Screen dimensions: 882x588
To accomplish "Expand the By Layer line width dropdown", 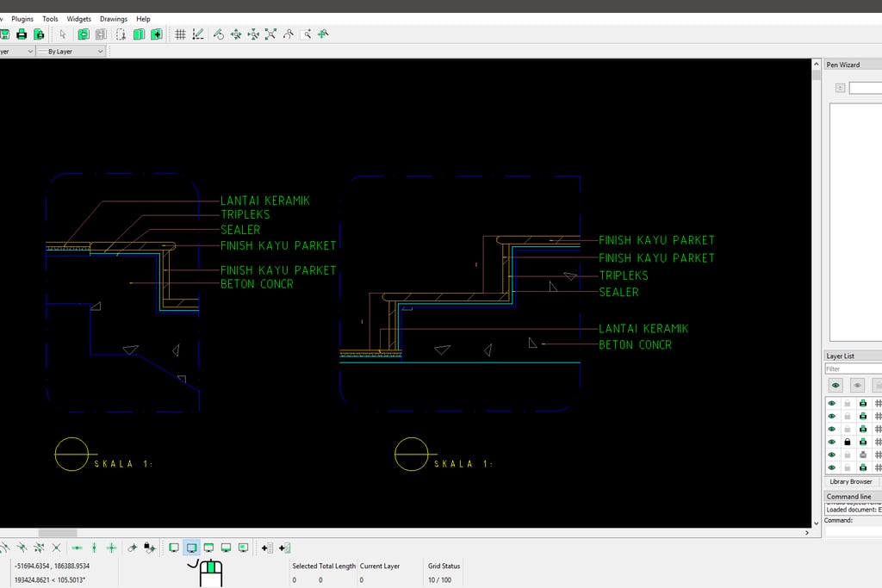I will click(71, 51).
